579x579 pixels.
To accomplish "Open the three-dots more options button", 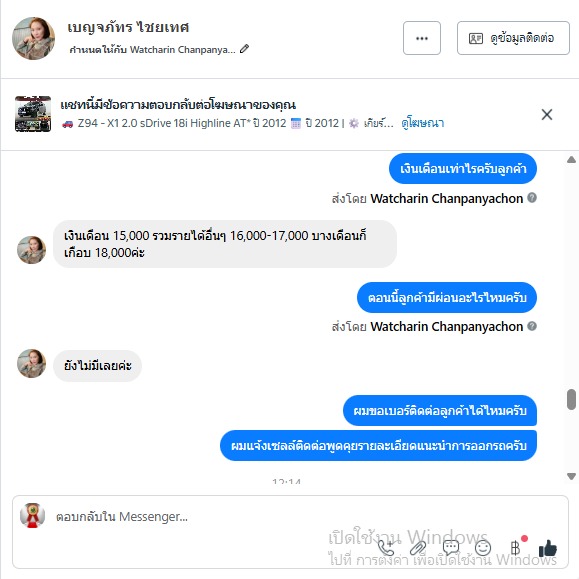I will click(422, 38).
